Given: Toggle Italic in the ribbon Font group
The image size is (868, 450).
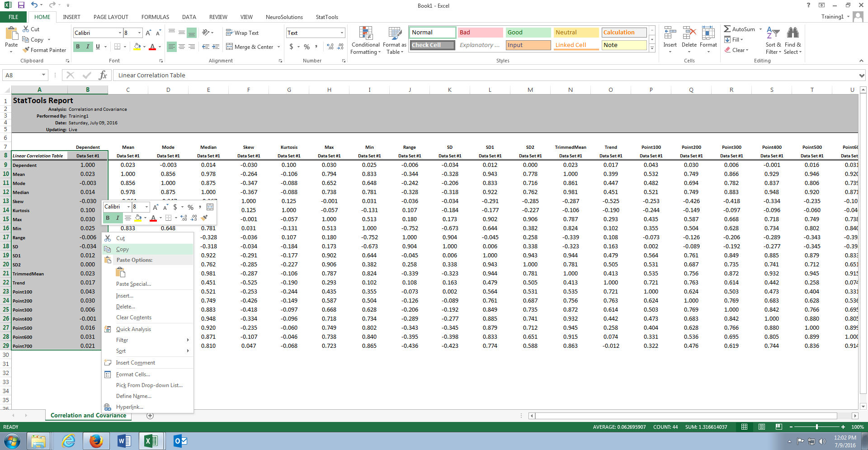Looking at the screenshot, I should [88, 47].
